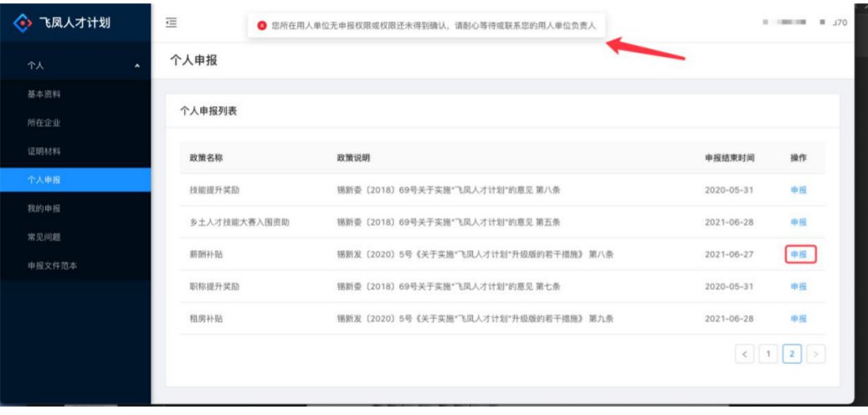This screenshot has width=868, height=415.
Task: Toggle the sidebar collapse hamburger icon
Action: click(x=172, y=23)
